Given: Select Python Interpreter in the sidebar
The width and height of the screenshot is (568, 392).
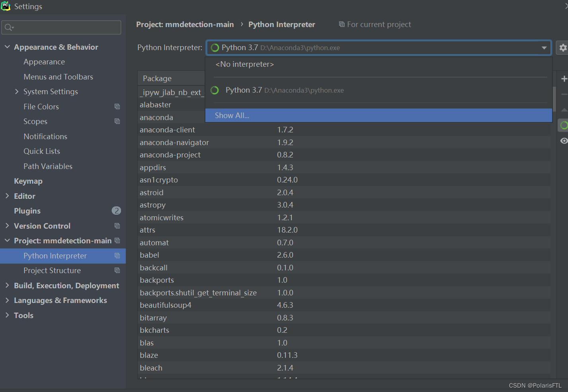Looking at the screenshot, I should (63, 256).
